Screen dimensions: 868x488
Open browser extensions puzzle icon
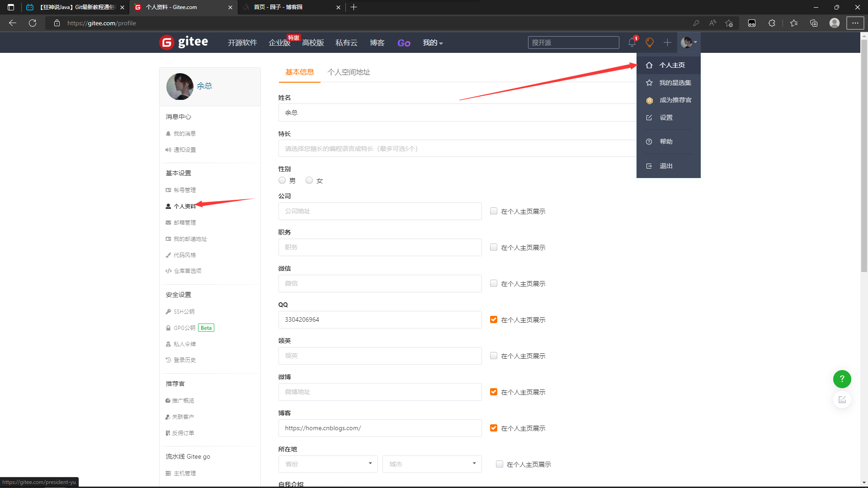click(x=772, y=23)
